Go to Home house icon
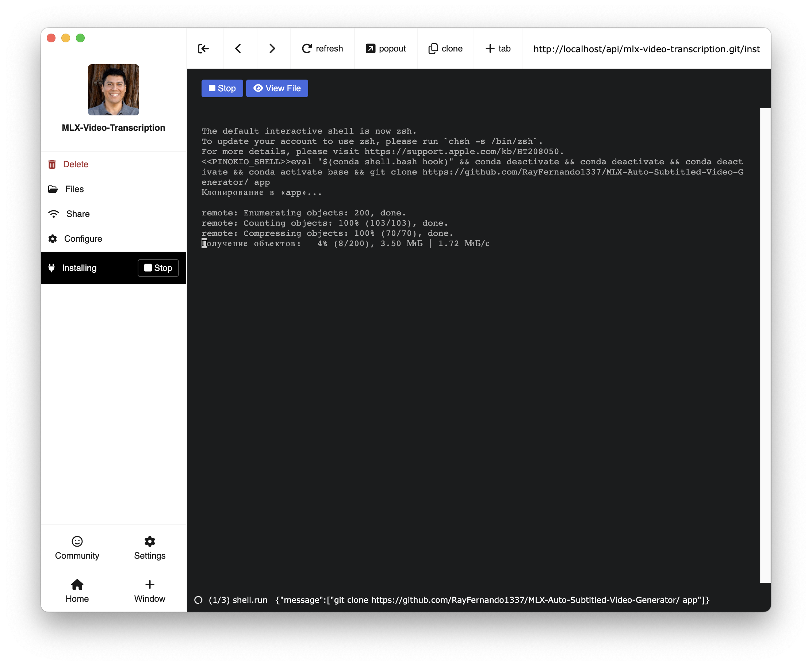Viewport: 812px width, 666px height. (x=77, y=590)
